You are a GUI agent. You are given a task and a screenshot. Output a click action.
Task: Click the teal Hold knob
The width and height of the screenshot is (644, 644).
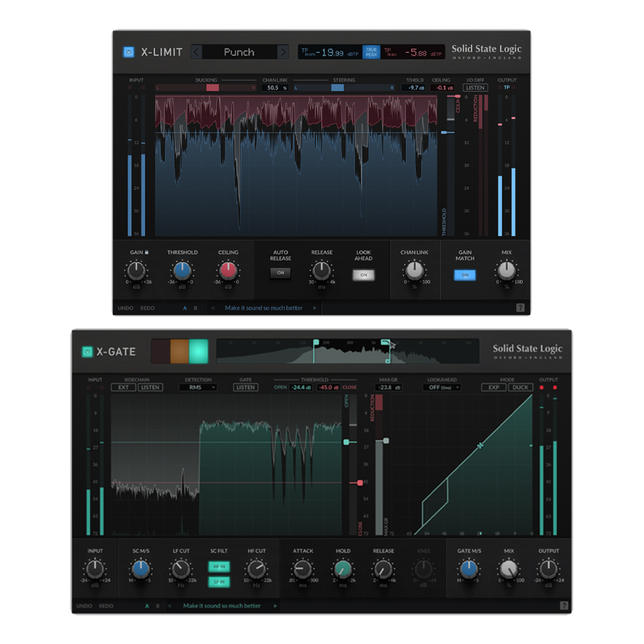343,569
